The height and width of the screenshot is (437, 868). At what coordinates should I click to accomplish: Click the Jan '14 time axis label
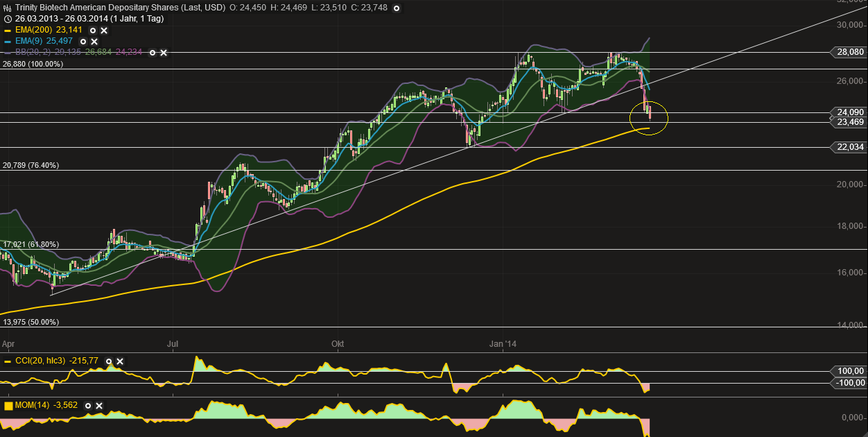point(503,344)
